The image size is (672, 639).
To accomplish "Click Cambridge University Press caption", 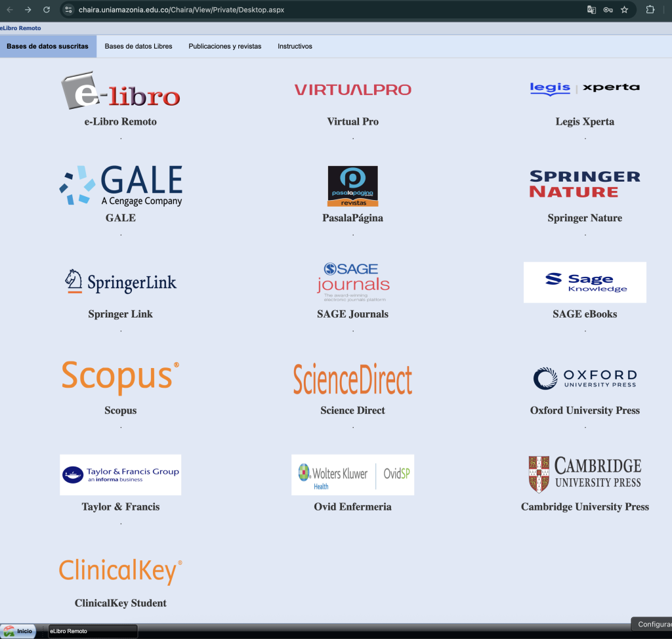I will coord(585,507).
